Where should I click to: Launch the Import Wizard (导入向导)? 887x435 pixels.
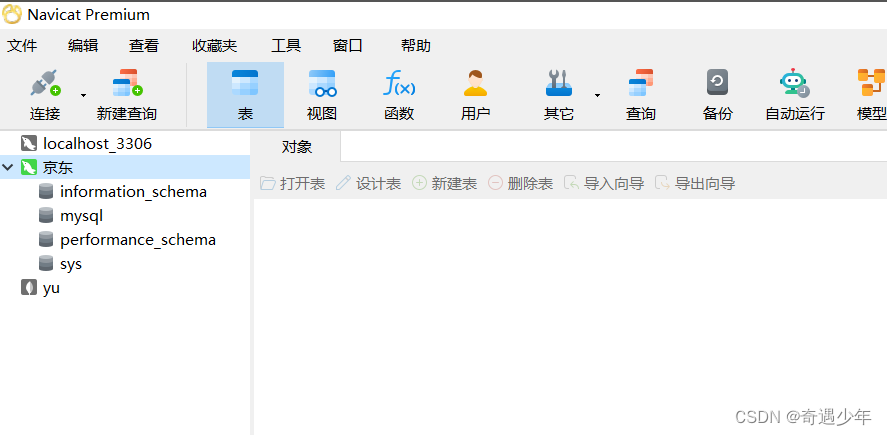(x=604, y=183)
